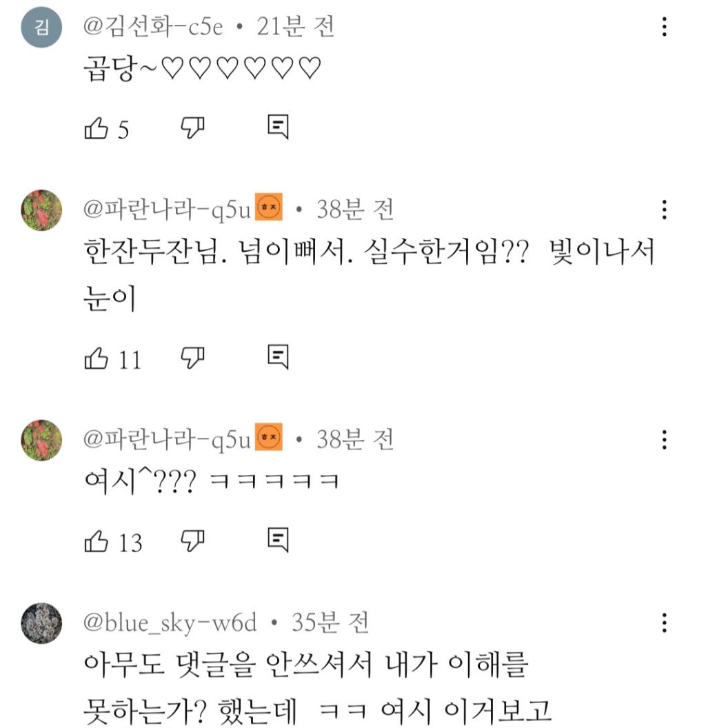This screenshot has height=728, width=706.
Task: Open more options for blue_sky-w6d's comment
Action: (x=664, y=623)
